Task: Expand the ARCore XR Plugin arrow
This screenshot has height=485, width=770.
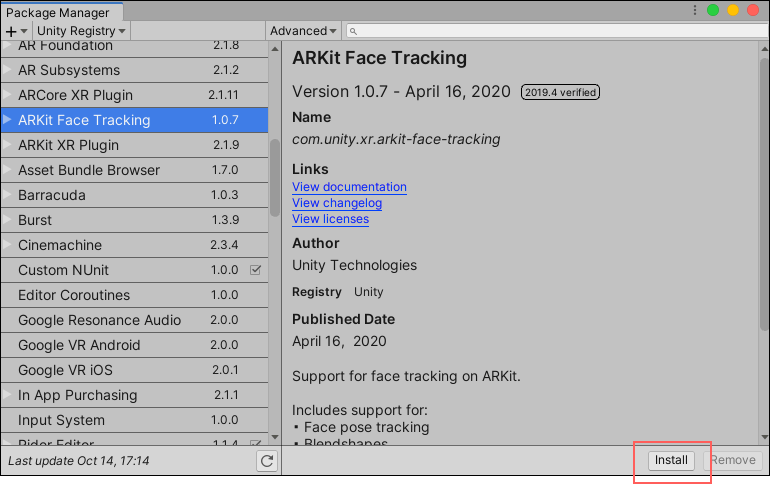Action: pos(7,95)
